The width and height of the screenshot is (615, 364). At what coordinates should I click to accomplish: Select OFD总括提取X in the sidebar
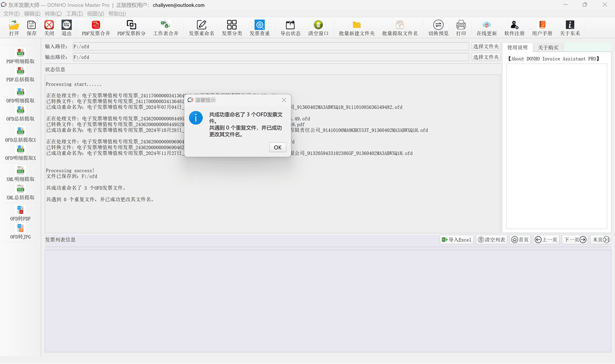tap(21, 135)
